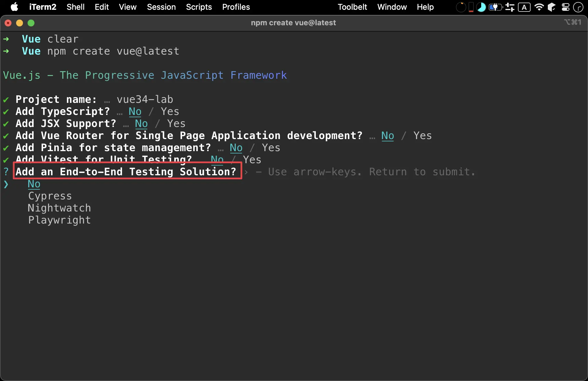Open the Apple menu

tap(14, 7)
